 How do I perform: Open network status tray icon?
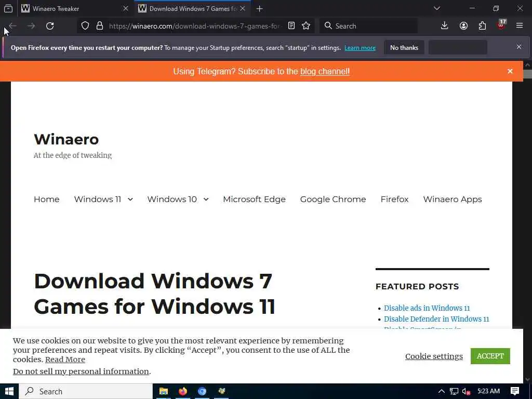[454, 391]
